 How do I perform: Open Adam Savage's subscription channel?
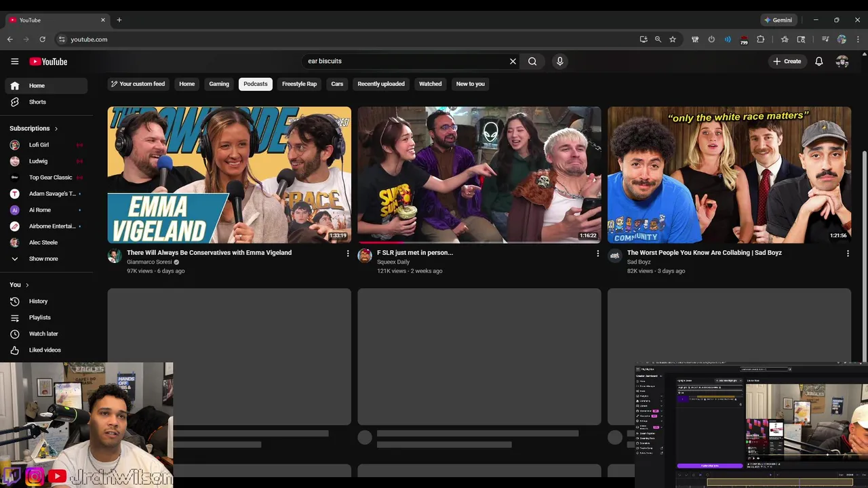(46, 194)
